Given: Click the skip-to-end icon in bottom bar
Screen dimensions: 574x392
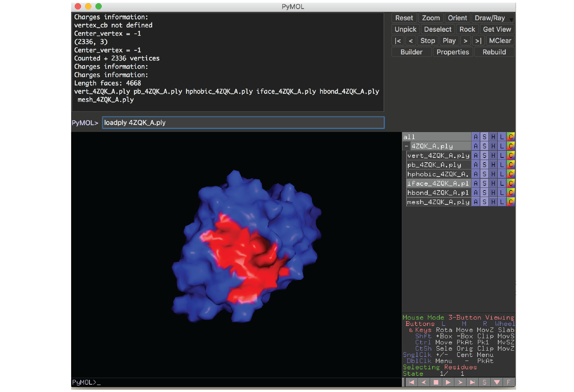Looking at the screenshot, I should [472, 382].
